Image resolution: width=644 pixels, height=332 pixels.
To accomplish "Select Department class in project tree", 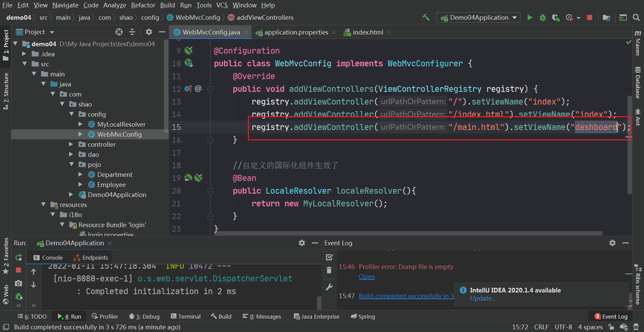I will (x=114, y=175).
